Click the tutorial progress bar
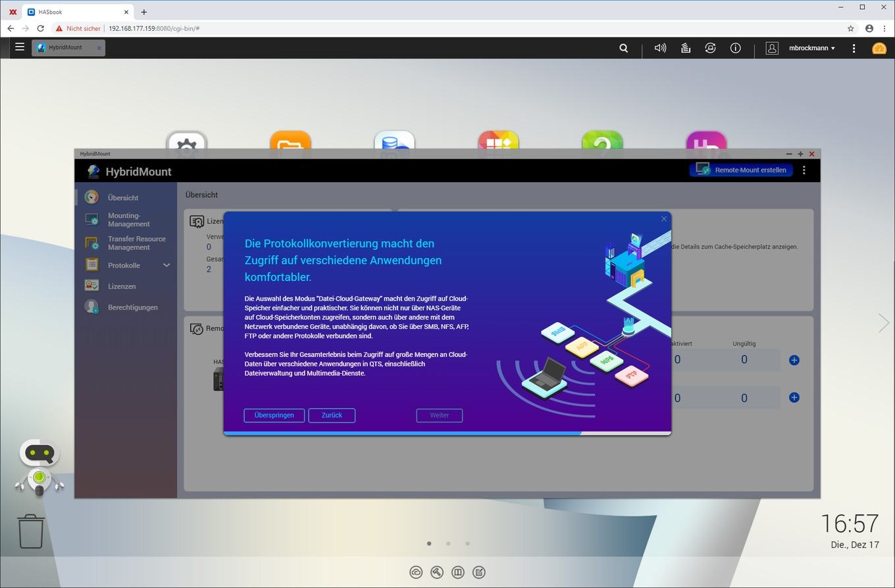The width and height of the screenshot is (895, 588). (x=447, y=433)
